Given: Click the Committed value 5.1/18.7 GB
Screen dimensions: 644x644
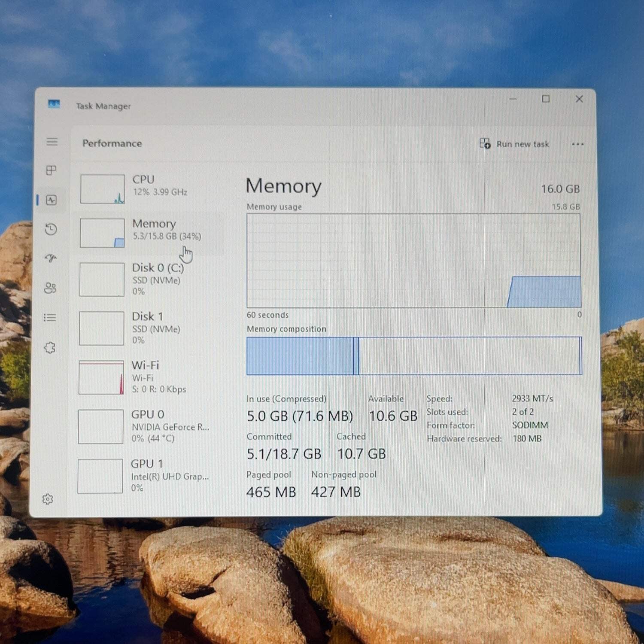Looking at the screenshot, I should click(284, 454).
